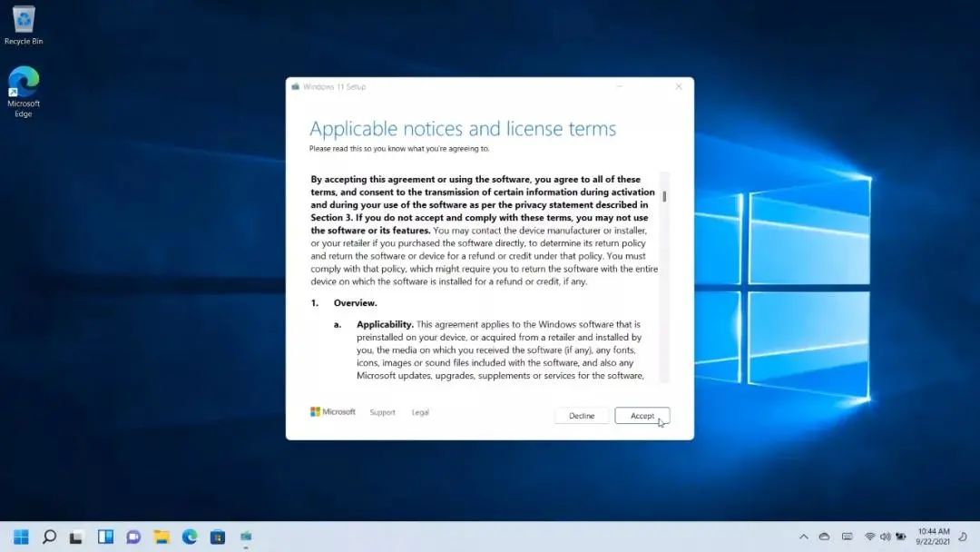The height and width of the screenshot is (552, 980).
Task: Expand hidden system tray icons
Action: (x=804, y=537)
